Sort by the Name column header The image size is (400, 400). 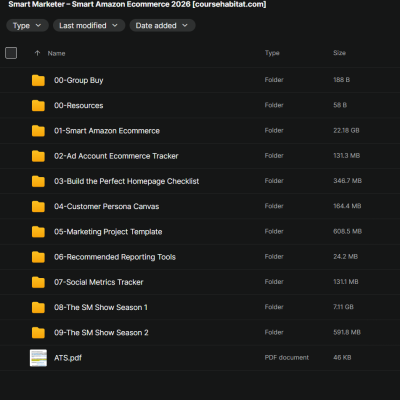click(x=56, y=53)
